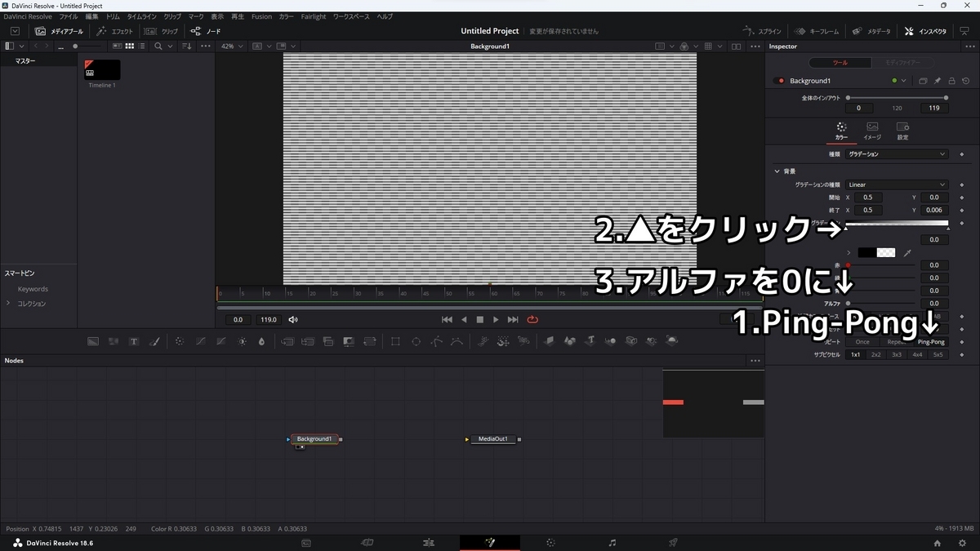Screen dimensions: 980x551
Task: Open the 種類 dropdown showing グラデーション
Action: coord(896,153)
